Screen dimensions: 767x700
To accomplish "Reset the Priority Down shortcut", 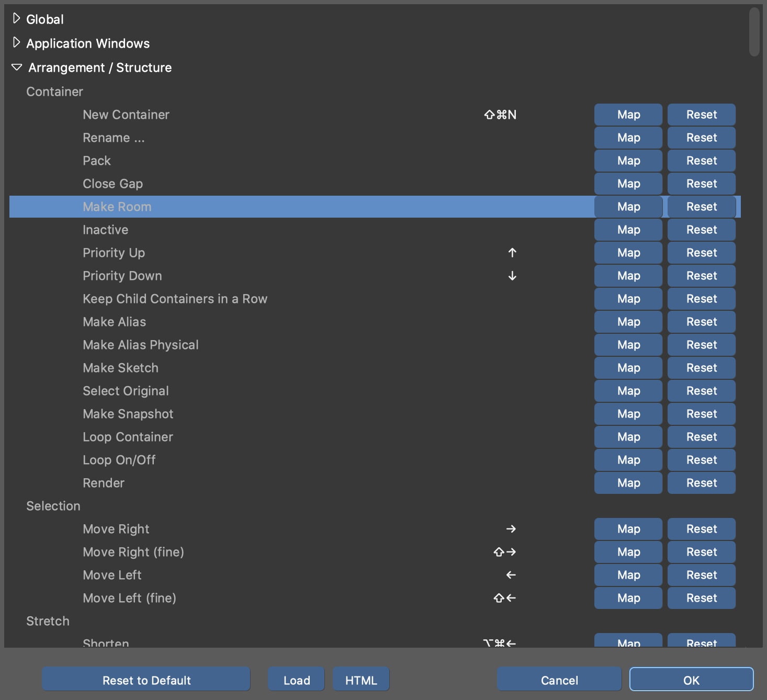I will (x=701, y=276).
